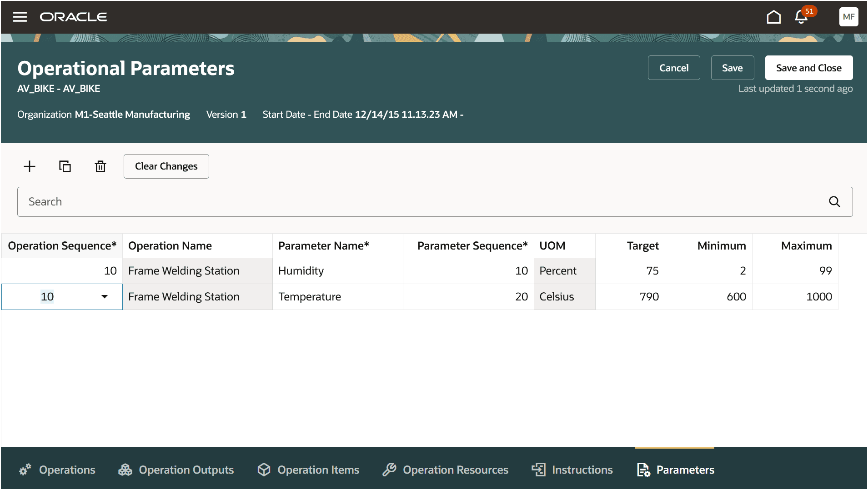Delete the selected parameter row
The image size is (868, 490).
pyautogui.click(x=100, y=166)
